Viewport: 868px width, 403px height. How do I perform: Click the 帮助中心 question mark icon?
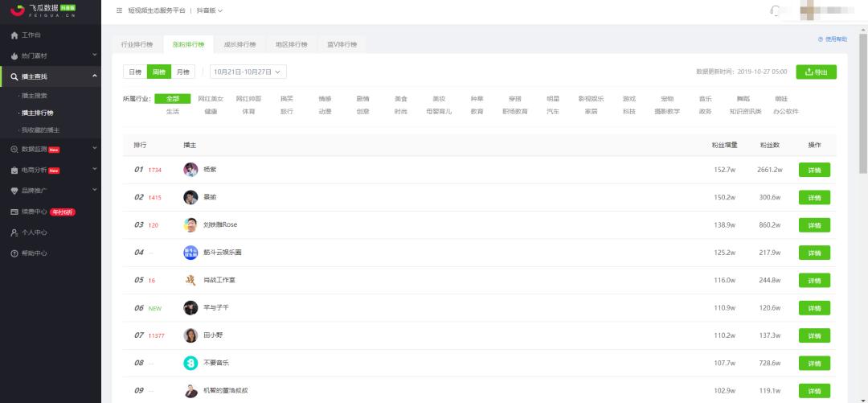14,253
